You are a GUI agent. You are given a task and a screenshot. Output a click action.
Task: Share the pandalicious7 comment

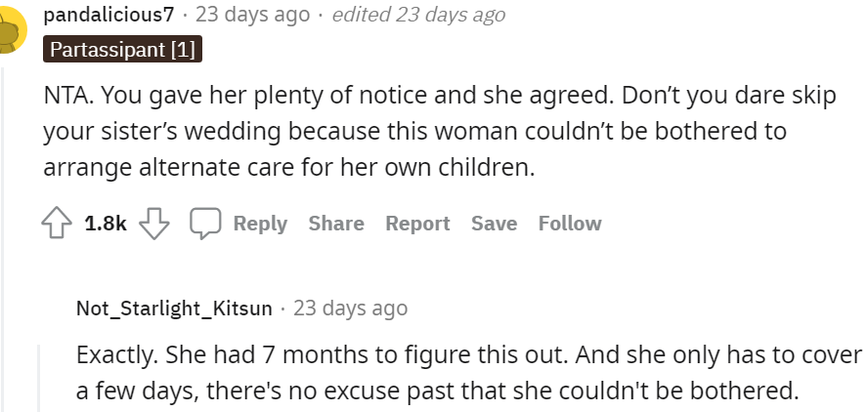pyautogui.click(x=336, y=224)
